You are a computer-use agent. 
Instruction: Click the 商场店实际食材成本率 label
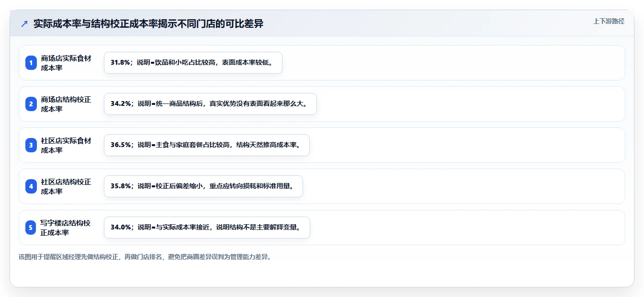pos(66,63)
